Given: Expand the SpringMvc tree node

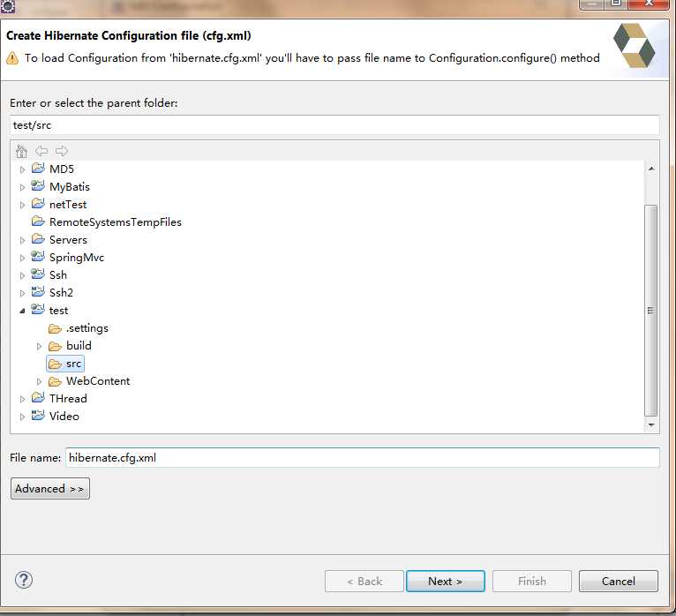Looking at the screenshot, I should pyautogui.click(x=22, y=259).
